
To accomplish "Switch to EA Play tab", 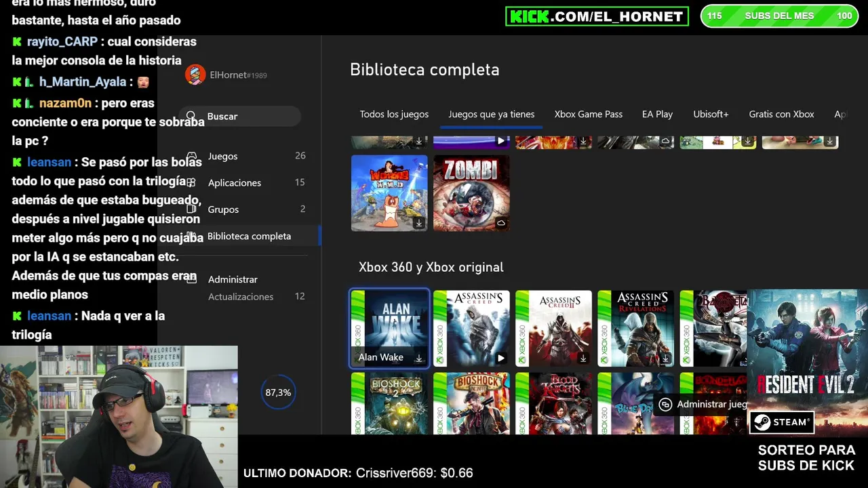I will tap(657, 114).
